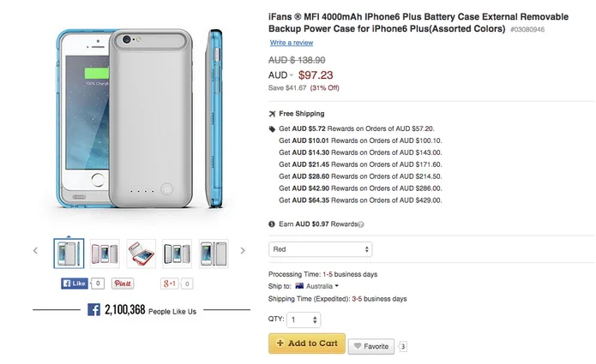Click the rewards help question mark icon
This screenshot has width=596, height=364.
[361, 224]
